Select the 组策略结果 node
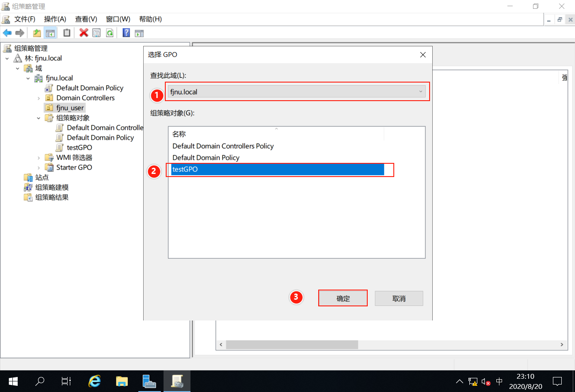 pos(52,197)
